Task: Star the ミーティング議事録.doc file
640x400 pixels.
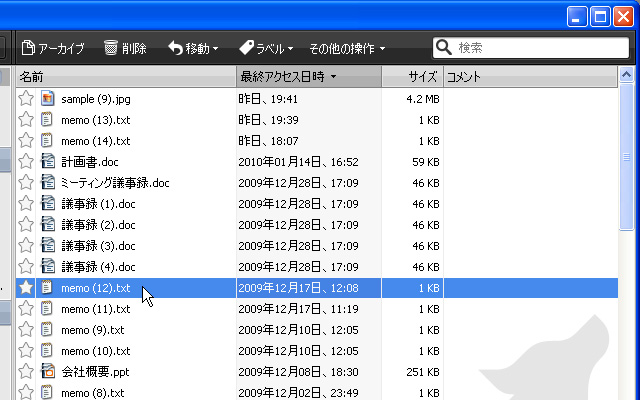Action: 26,182
